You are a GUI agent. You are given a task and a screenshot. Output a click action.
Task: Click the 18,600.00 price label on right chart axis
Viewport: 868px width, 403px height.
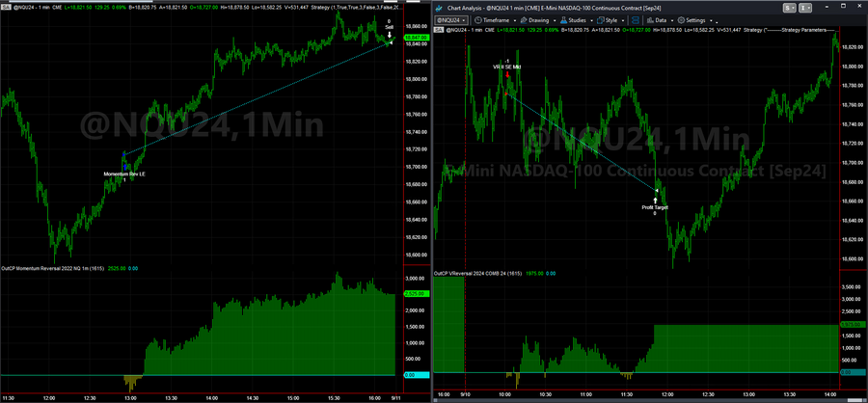[x=852, y=258]
